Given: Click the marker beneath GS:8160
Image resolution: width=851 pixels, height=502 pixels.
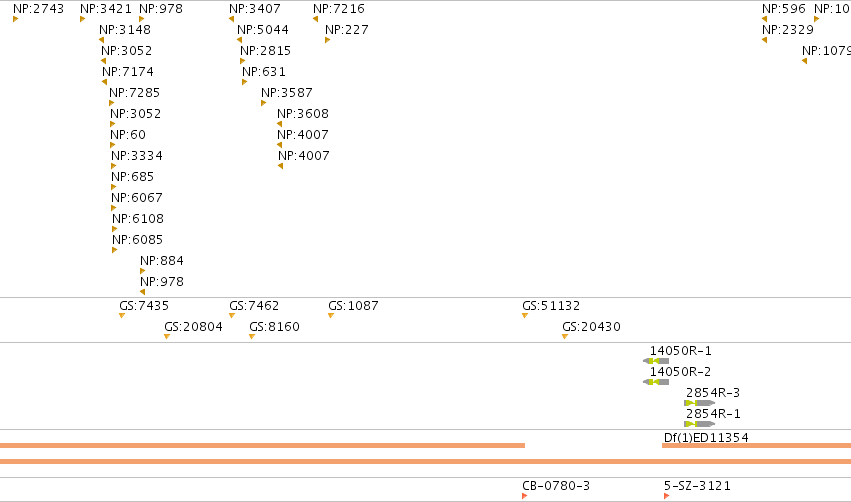Looking at the screenshot, I should tap(252, 337).
